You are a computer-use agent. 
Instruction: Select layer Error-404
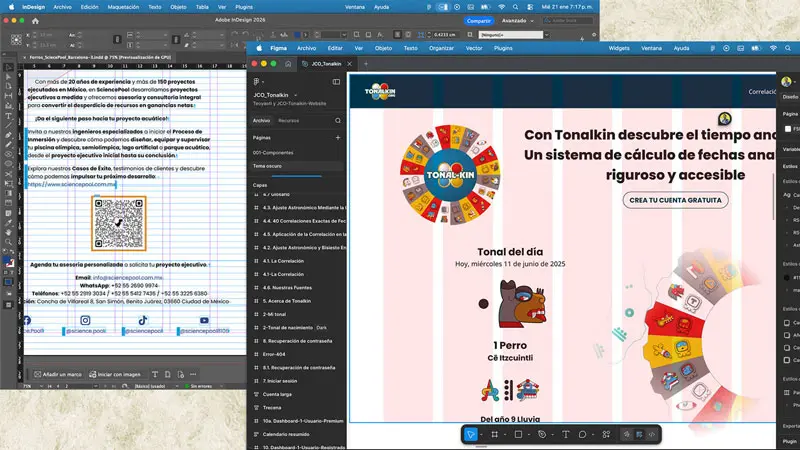[x=274, y=354]
